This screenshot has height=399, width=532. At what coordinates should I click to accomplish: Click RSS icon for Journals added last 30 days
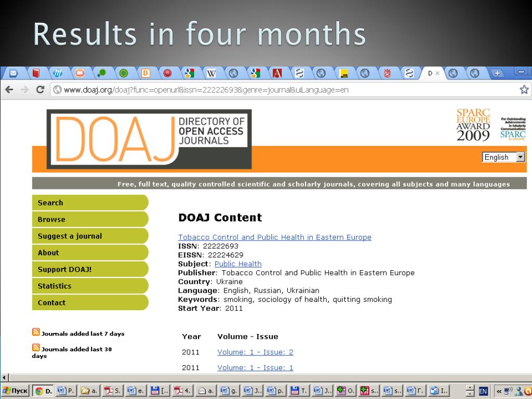click(x=36, y=348)
